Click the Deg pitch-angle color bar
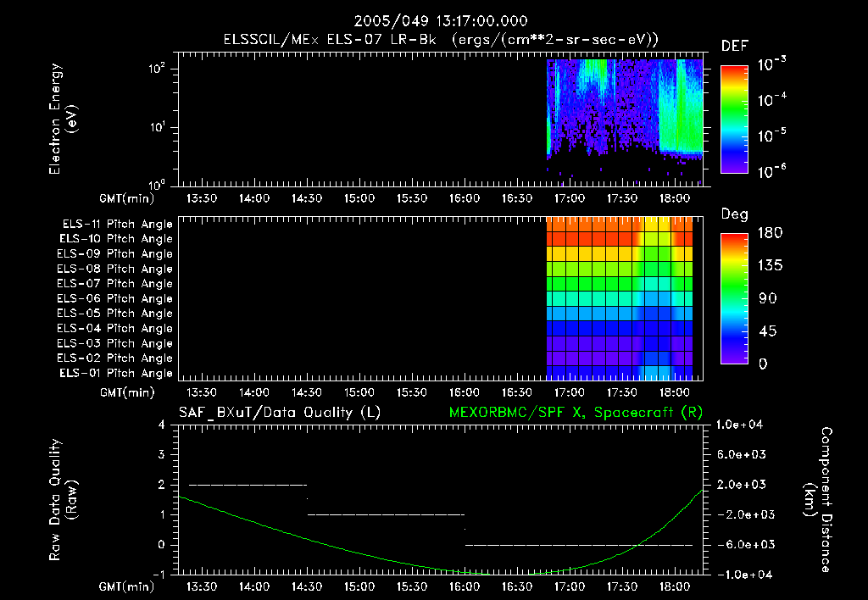868x600 pixels. coord(734,298)
